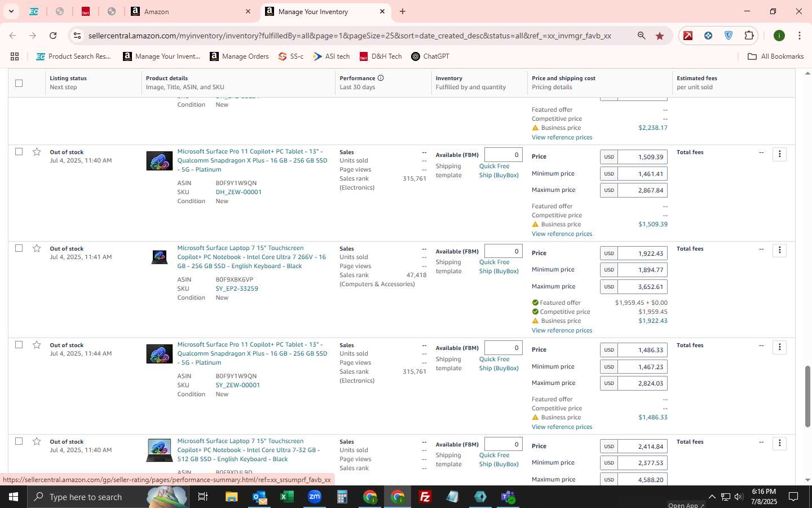Open the Manage Orders bookmark

tap(239, 56)
